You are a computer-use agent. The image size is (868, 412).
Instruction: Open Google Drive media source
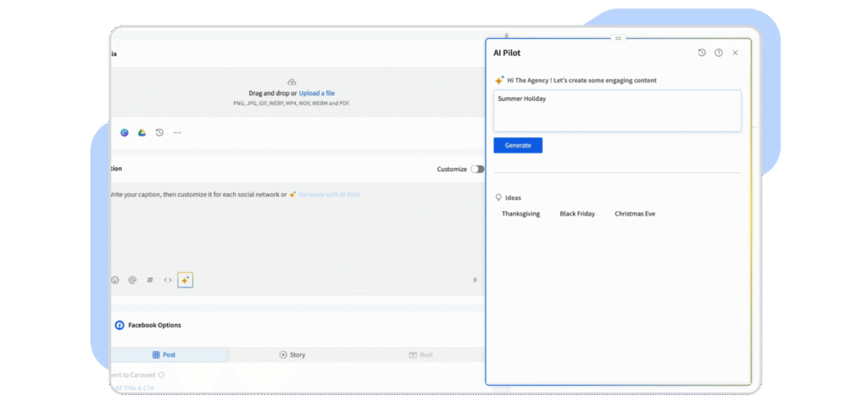(x=142, y=133)
